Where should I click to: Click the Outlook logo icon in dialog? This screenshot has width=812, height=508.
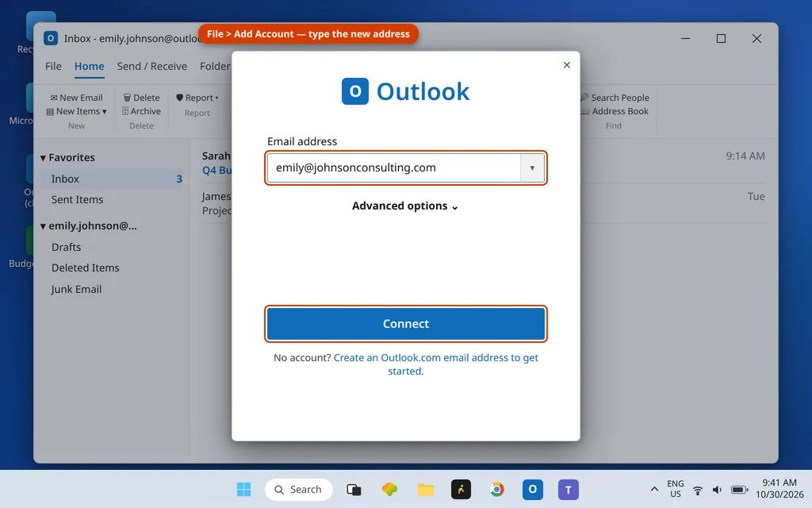coord(354,91)
